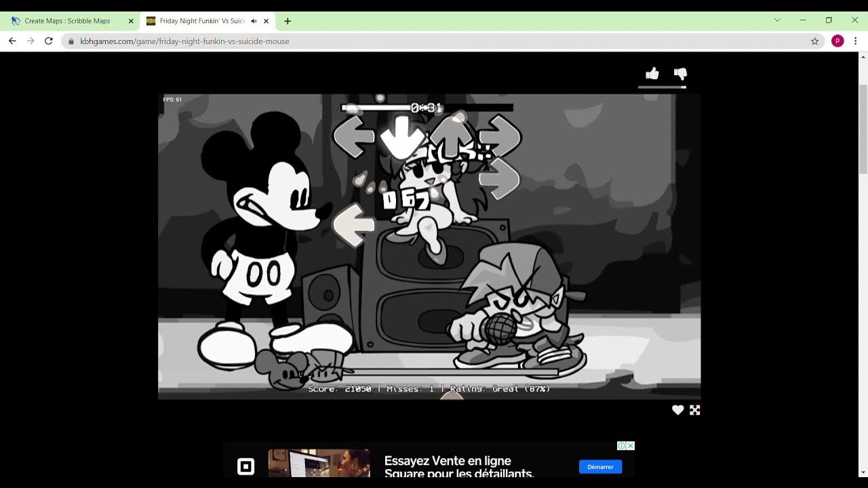Close the Scribble Maps tab
Image resolution: width=868 pixels, height=488 pixels.
click(131, 21)
